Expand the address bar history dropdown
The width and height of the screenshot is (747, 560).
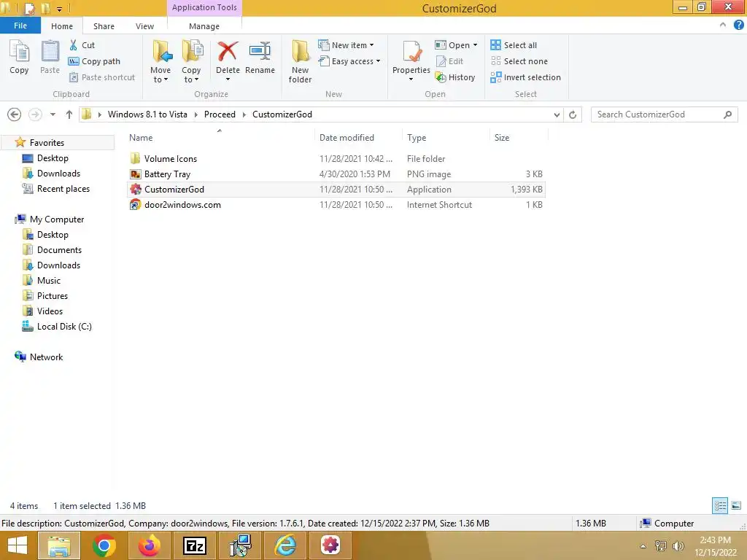click(x=557, y=114)
